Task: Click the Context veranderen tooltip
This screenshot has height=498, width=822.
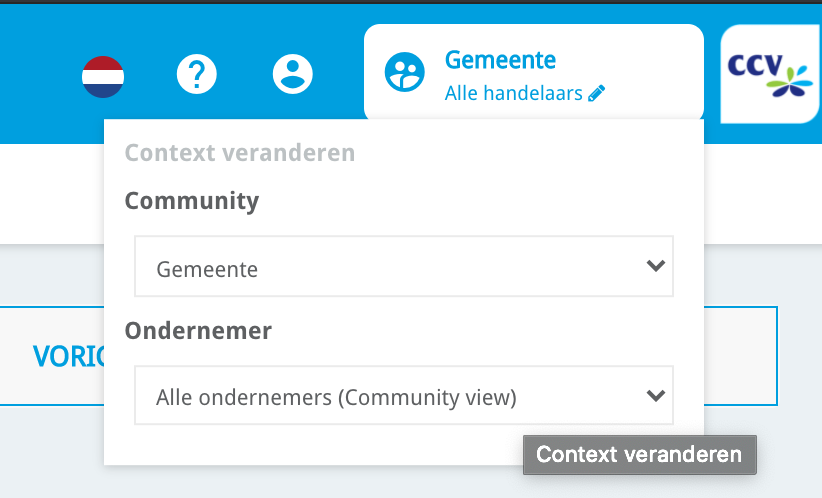Action: (x=640, y=454)
